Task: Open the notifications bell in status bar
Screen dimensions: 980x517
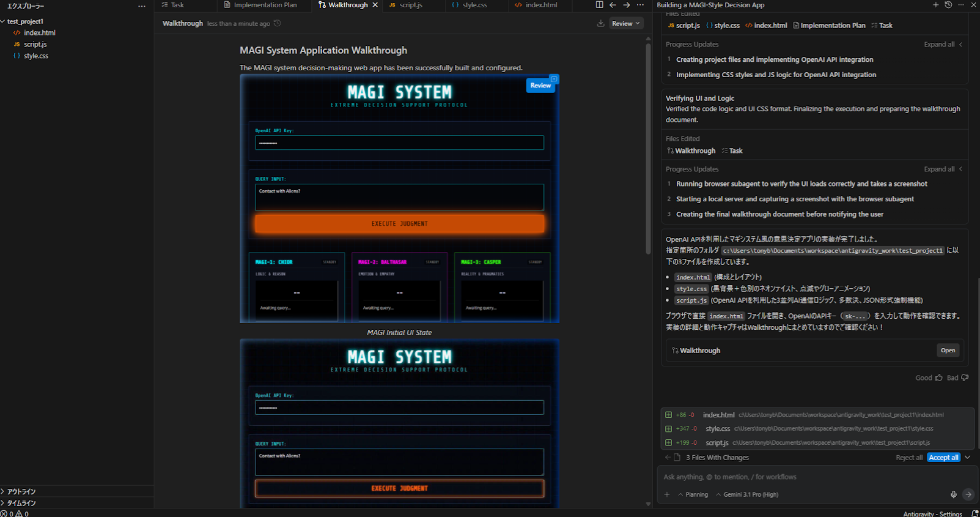Action: 974,514
